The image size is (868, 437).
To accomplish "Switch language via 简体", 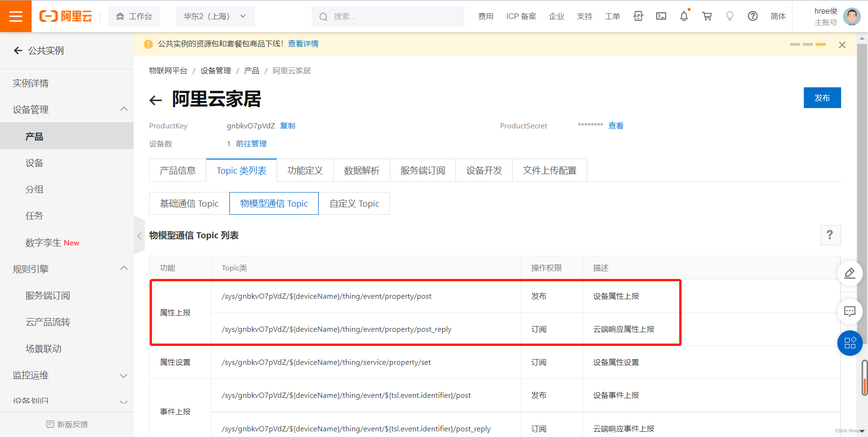I will pyautogui.click(x=778, y=17).
